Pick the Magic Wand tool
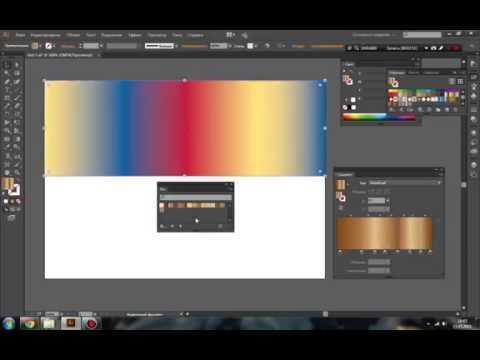 tap(7, 73)
